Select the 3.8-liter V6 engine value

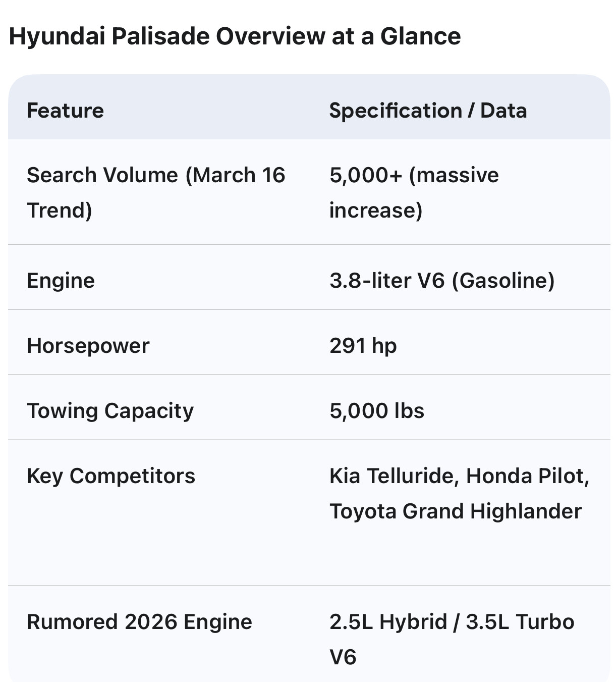[387, 281]
